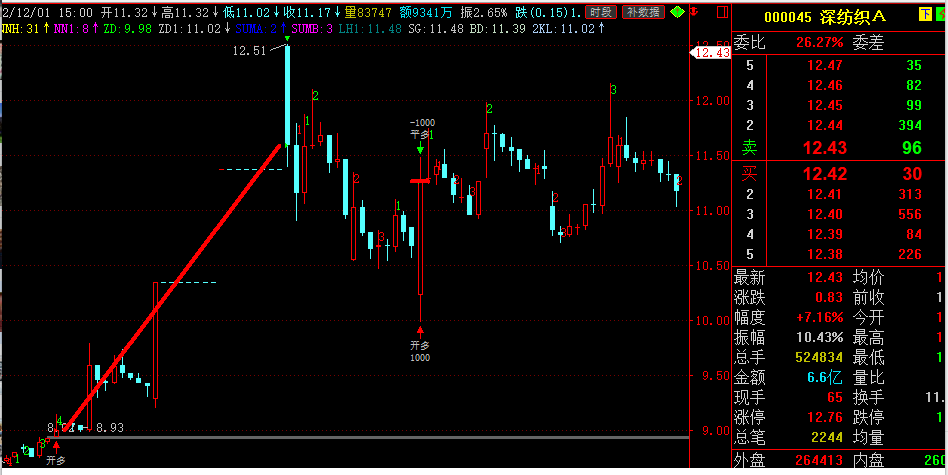Click the green triangle at 12.51 peak
Screen dimensions: 948x475
tap(288, 40)
